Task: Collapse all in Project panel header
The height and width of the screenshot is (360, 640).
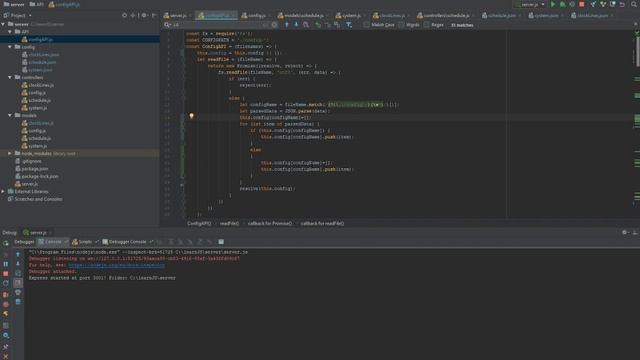Action: coord(133,15)
